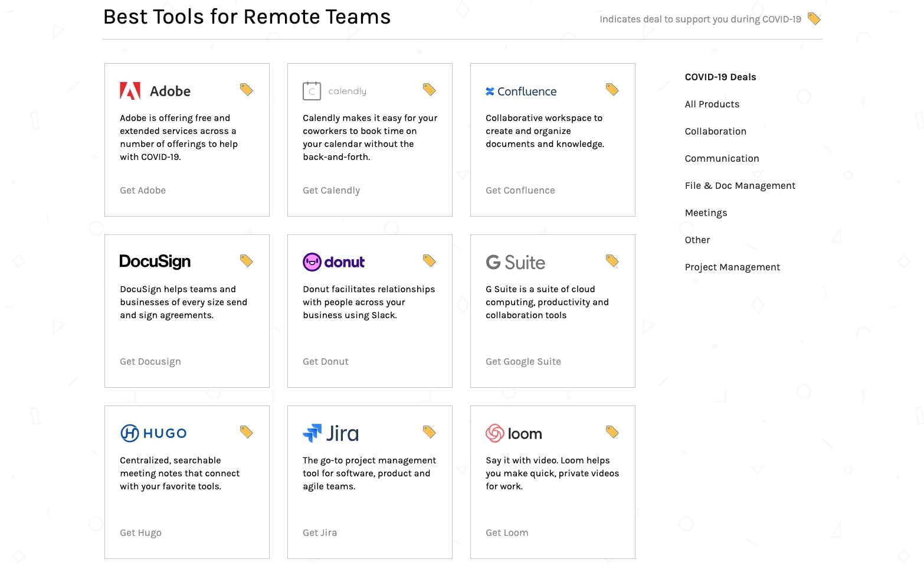The image size is (924, 569).
Task: Click the Hugo logo
Action: (153, 433)
